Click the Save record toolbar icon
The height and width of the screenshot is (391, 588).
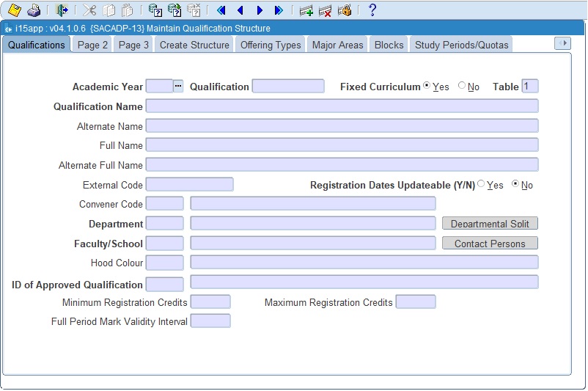[14, 10]
